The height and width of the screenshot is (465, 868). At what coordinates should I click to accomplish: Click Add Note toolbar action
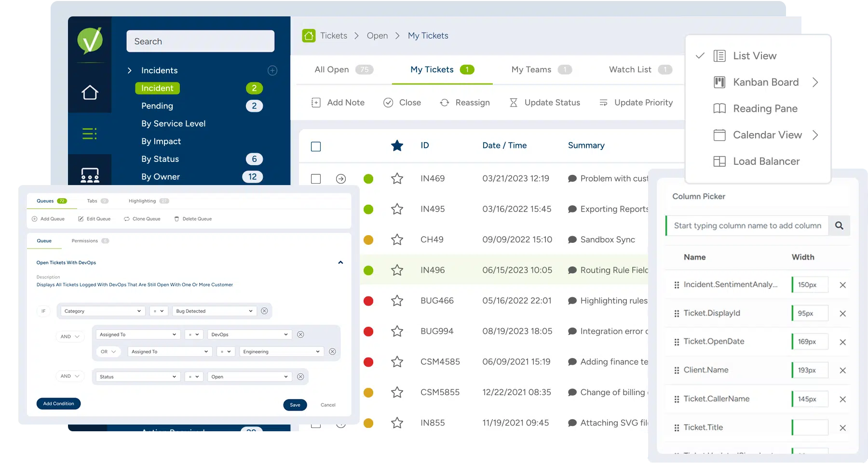point(338,103)
